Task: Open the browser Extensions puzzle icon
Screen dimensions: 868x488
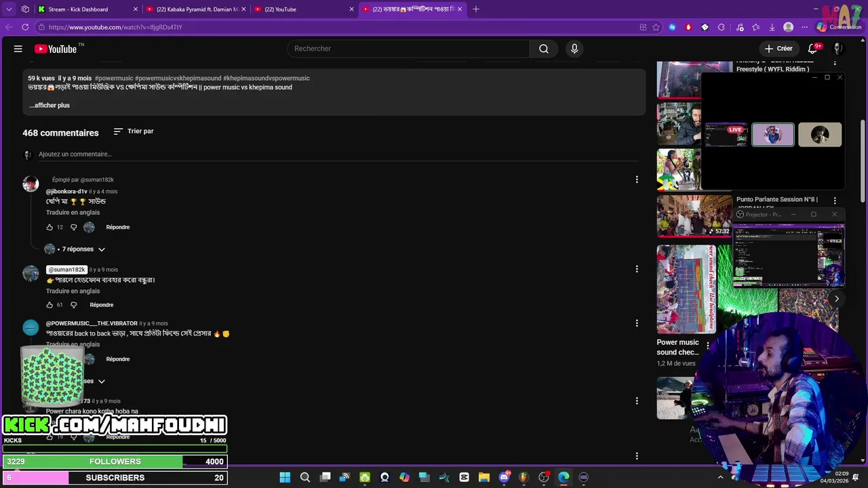Action: [x=721, y=27]
